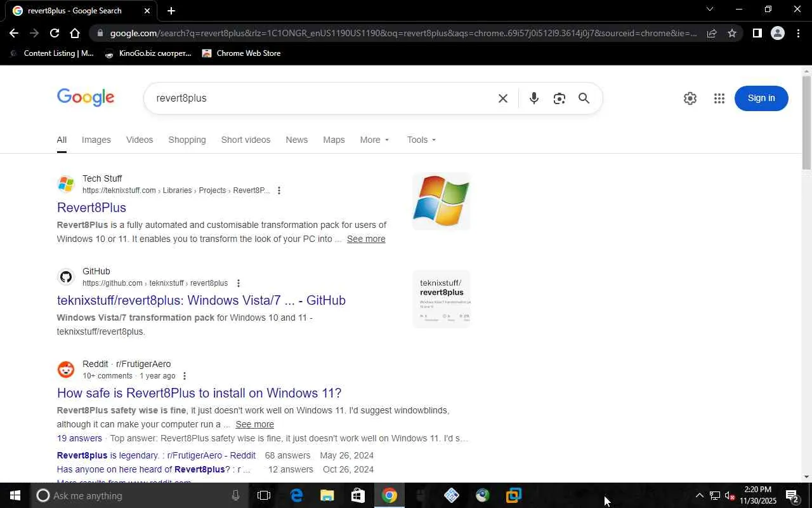Screen dimensions: 812x508
Task: Show hidden system tray icons
Action: (699, 495)
